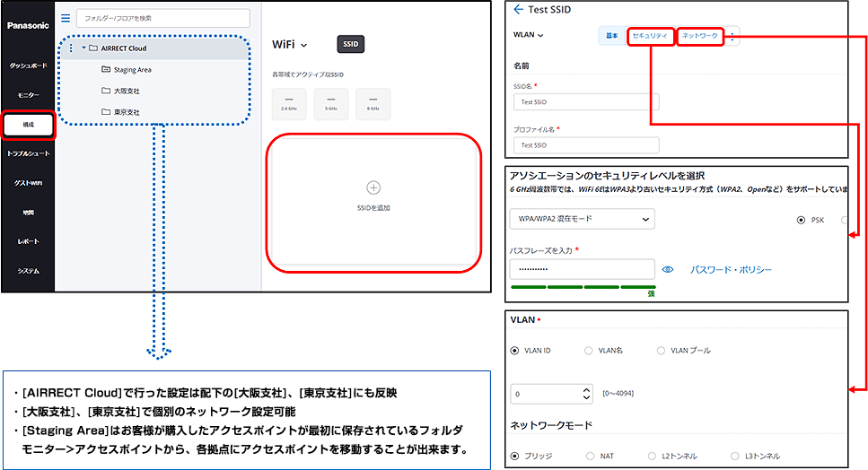Open the WLAN dropdown
Viewport: 868px width, 470px height.
point(528,35)
